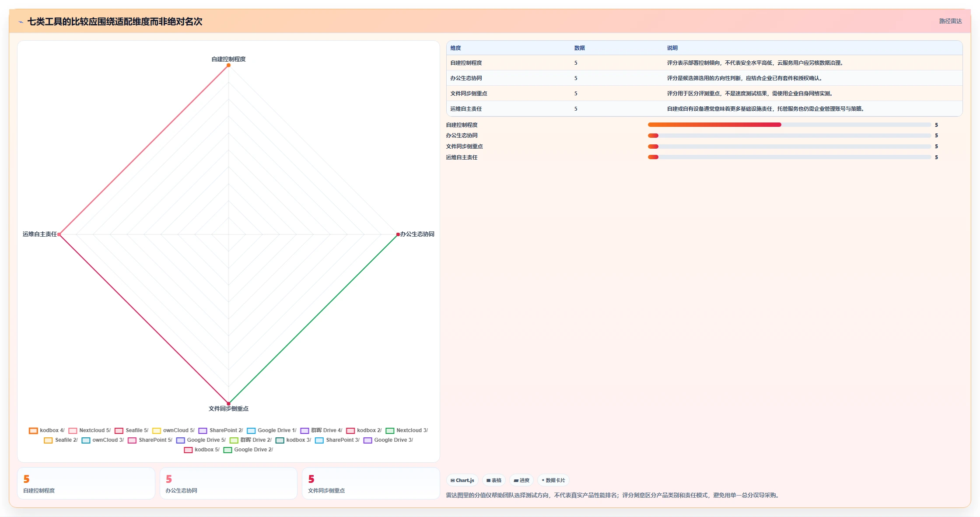Click the Chart.js chip
This screenshot has height=517, width=980.
pyautogui.click(x=462, y=480)
